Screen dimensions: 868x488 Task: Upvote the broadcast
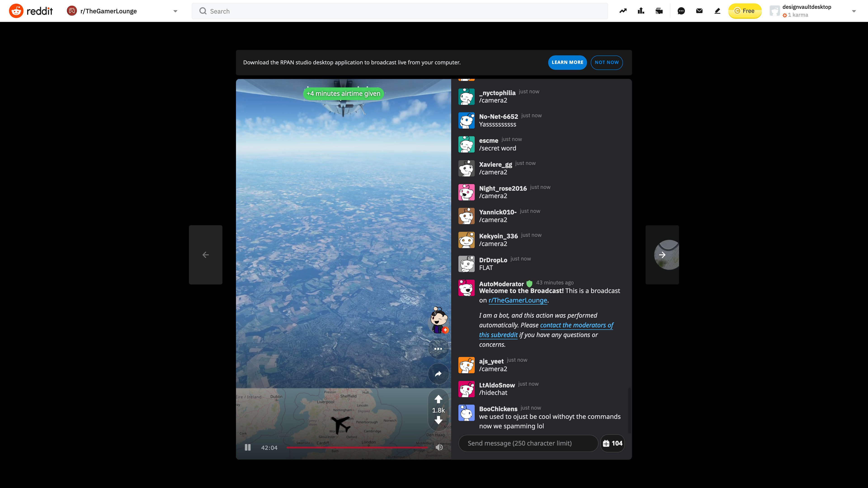pyautogui.click(x=438, y=399)
